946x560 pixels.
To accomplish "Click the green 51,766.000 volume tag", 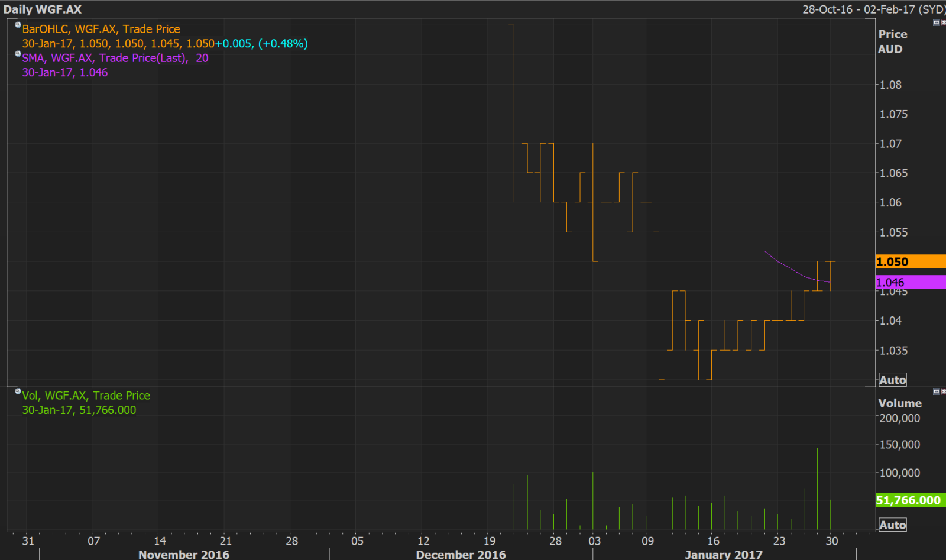I will [911, 500].
